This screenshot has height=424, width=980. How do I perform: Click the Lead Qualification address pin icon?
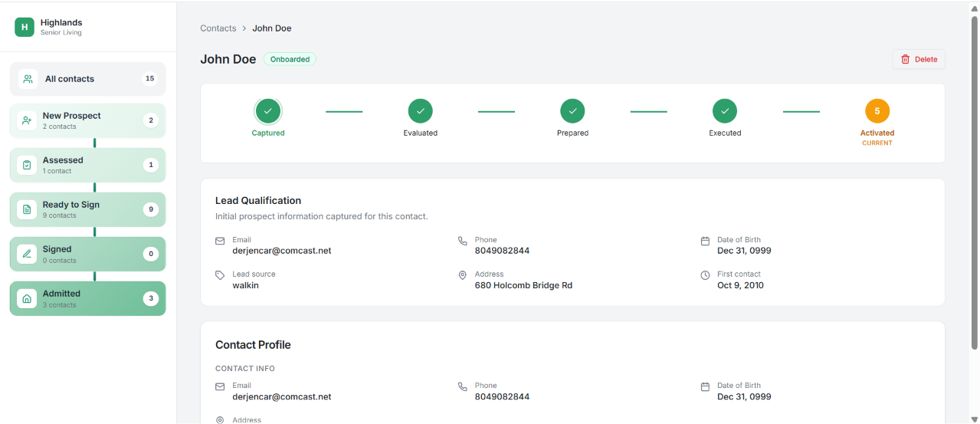click(462, 275)
